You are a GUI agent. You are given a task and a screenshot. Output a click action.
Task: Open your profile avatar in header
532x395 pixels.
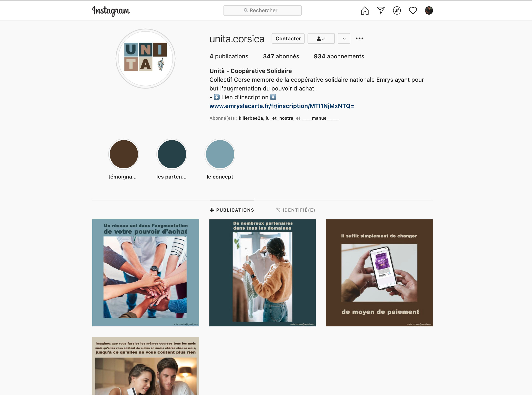pyautogui.click(x=429, y=10)
